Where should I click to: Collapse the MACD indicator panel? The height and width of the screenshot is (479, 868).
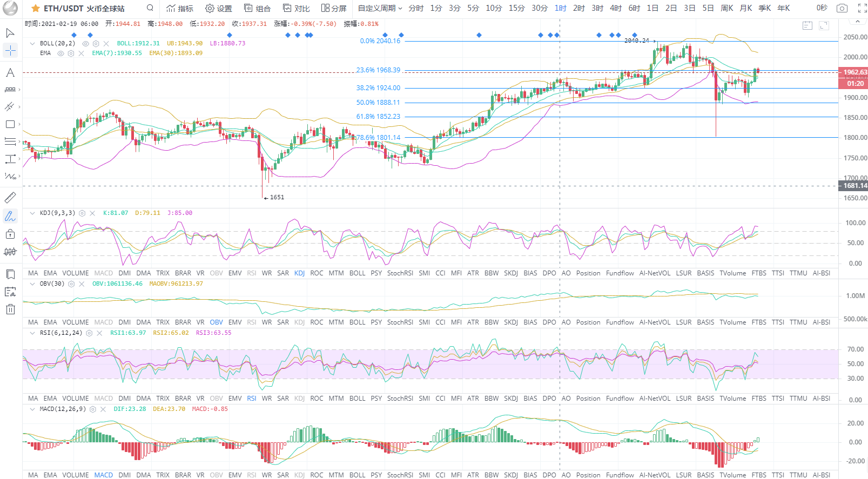32,409
